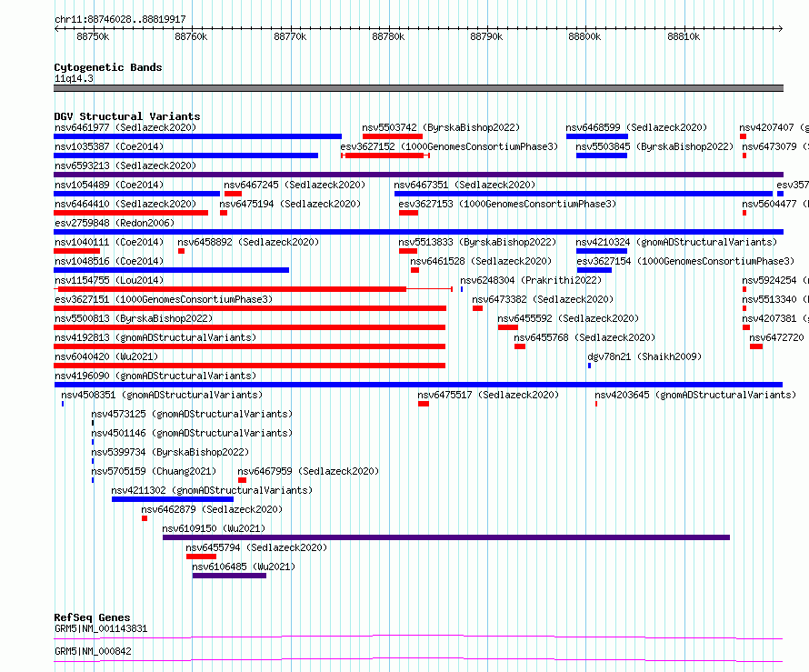Select nsv6464410 (Sedlazeck2020) label
The image size is (809, 672).
[125, 204]
